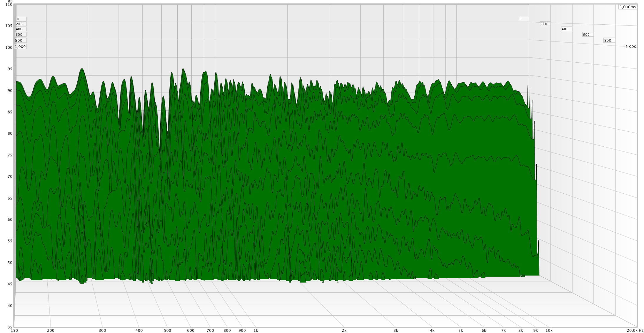The width and height of the screenshot is (644, 333).
Task: Click the 20.0k Hz frequency axis end label
Action: pos(635,330)
